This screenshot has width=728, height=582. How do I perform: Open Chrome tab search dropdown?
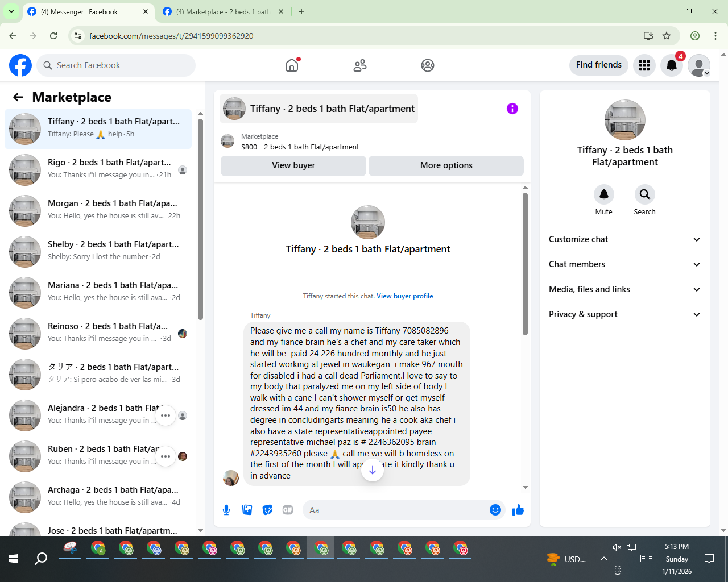[x=11, y=11]
